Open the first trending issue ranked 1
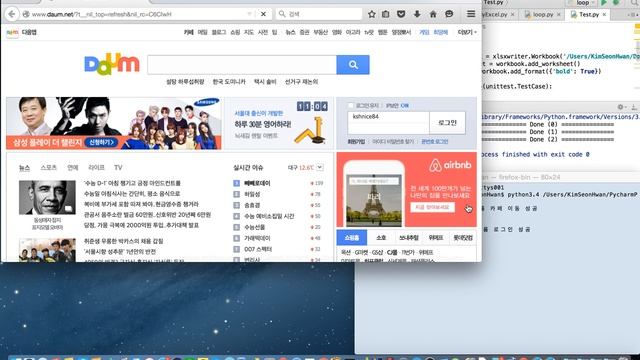This screenshot has width=640, height=360. pyautogui.click(x=257, y=183)
